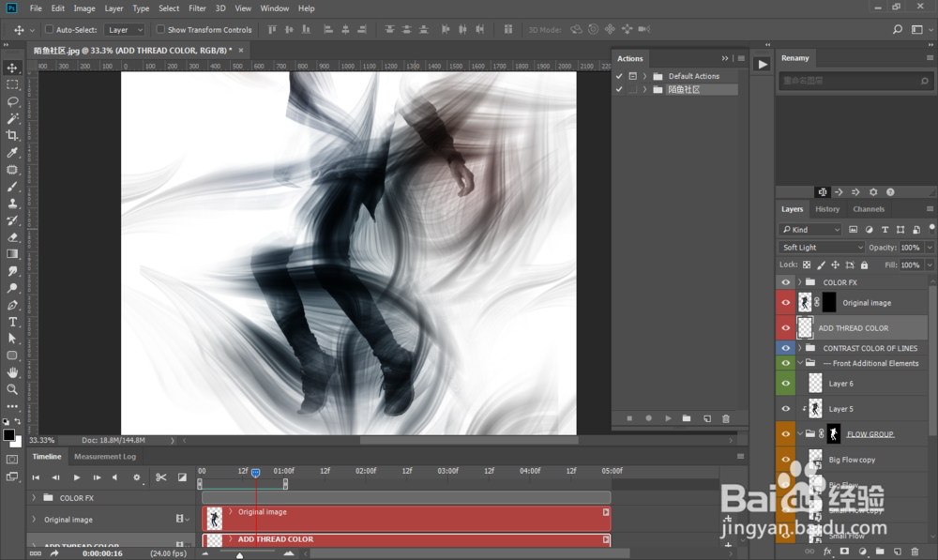Split clip at playhead with scissors icon
This screenshot has height=560, width=938.
click(161, 477)
